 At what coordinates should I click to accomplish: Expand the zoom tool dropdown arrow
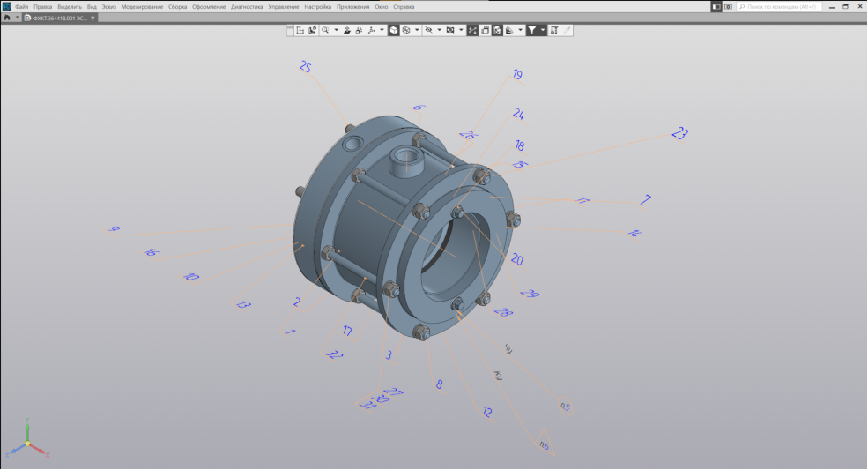point(336,30)
